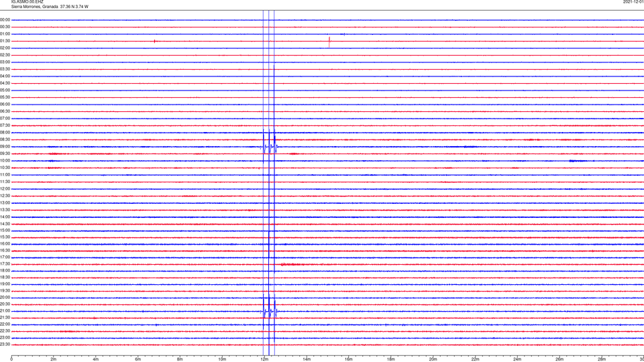Click the '22:00' time label
This screenshot has height=362, width=644.
click(5, 324)
